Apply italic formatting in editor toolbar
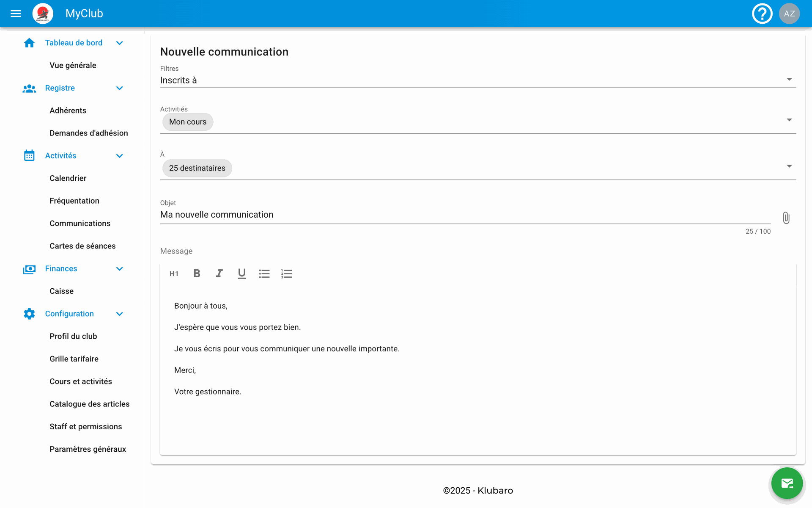Image resolution: width=812 pixels, height=508 pixels. click(x=219, y=273)
